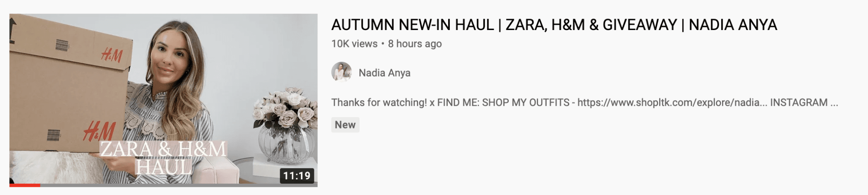Image resolution: width=868 pixels, height=195 pixels.
Task: Click the 8 hours ago timestamp
Action: pos(415,44)
